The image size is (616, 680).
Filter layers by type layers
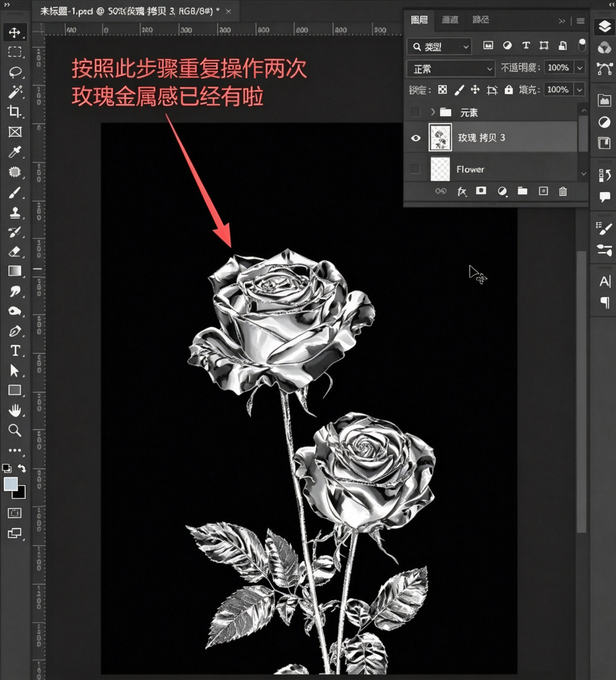(x=526, y=45)
